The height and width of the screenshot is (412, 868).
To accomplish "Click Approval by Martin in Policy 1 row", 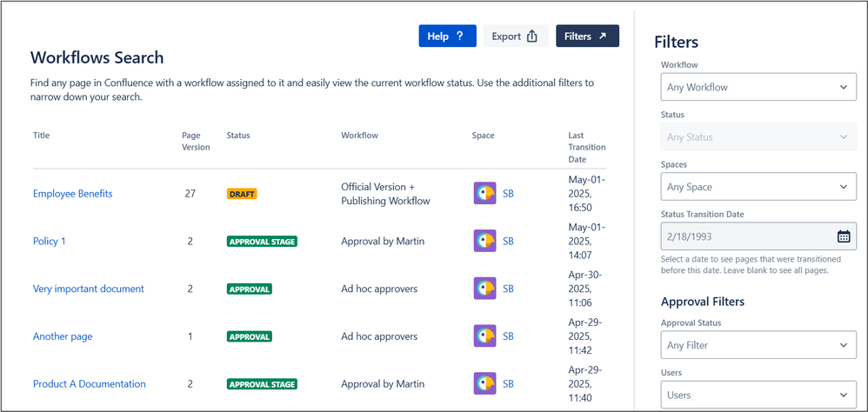I will coord(383,241).
